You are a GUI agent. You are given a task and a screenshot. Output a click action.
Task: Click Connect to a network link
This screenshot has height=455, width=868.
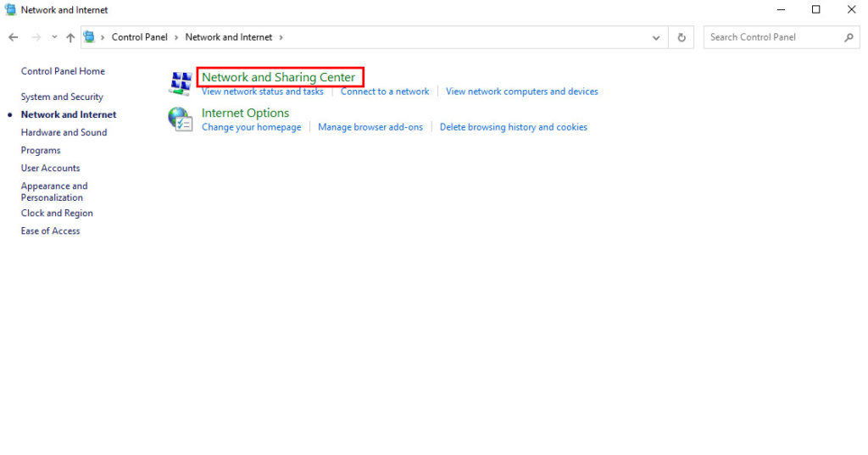pyautogui.click(x=385, y=92)
